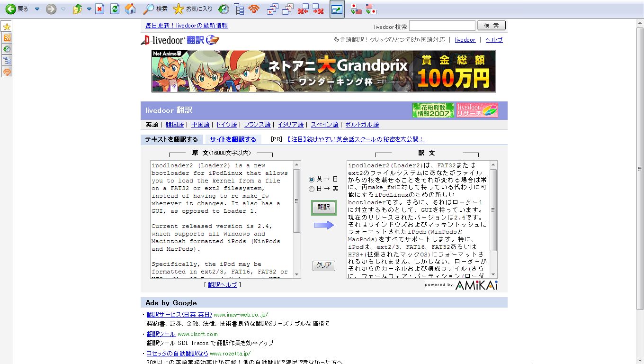Click the gray Forward arrow button
Viewport: 644px width, 364px height.
coord(51,9)
